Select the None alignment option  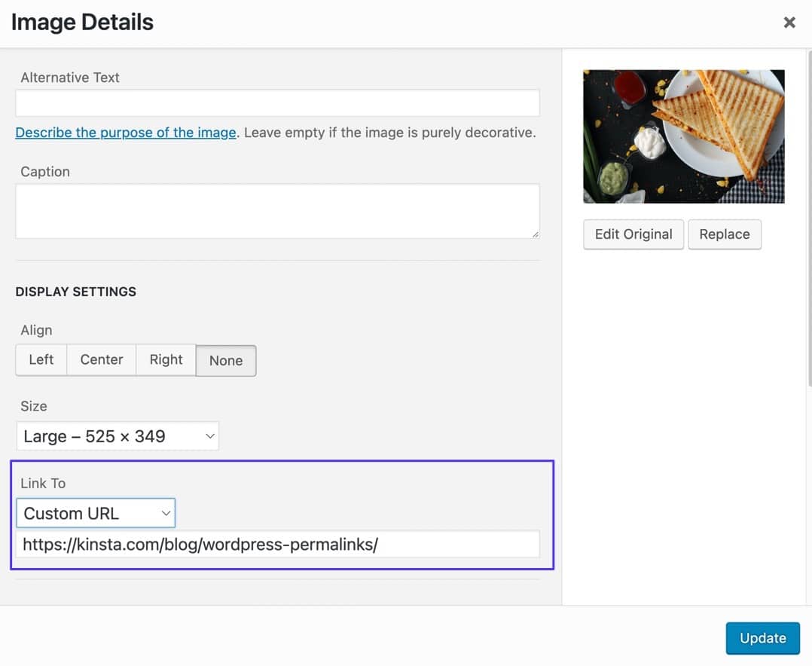click(x=226, y=361)
